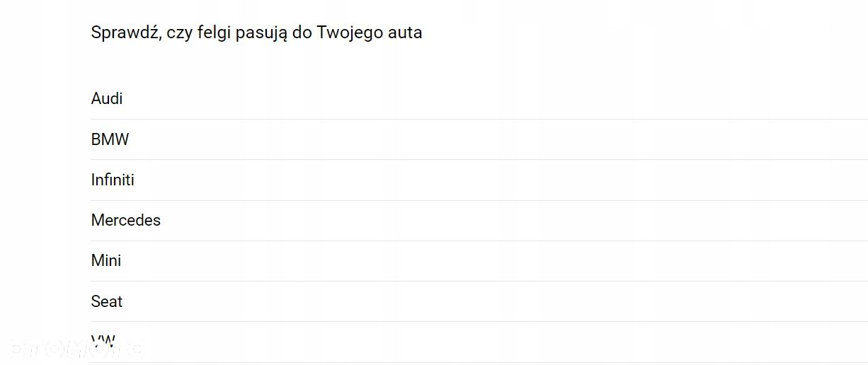This screenshot has height=365, width=868.
Task: Select the Infiniti text label
Action: tap(113, 180)
